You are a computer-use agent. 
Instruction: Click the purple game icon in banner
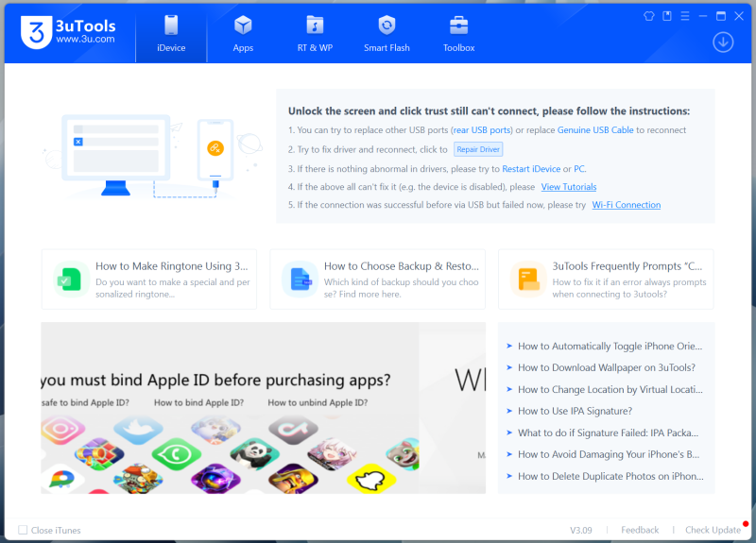pyautogui.click(x=215, y=479)
